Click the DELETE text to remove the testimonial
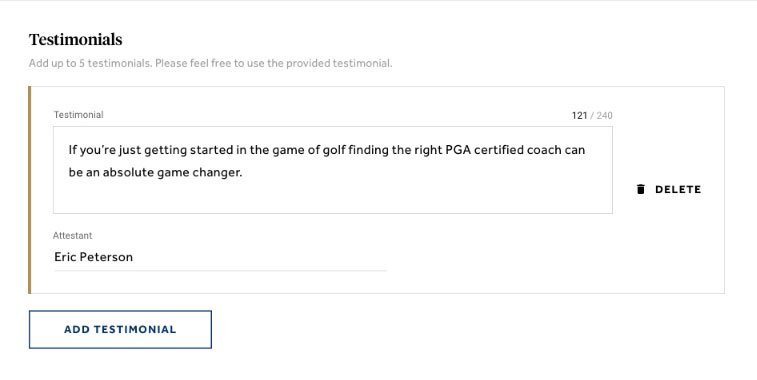This screenshot has height=380, width=757. (678, 189)
